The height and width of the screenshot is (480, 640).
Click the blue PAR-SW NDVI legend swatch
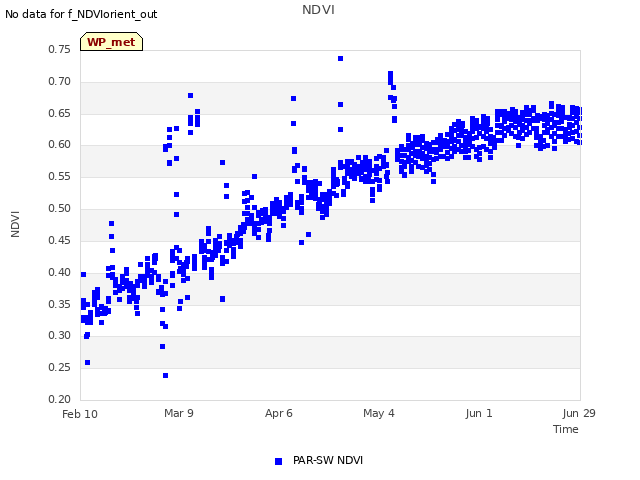coord(278,461)
